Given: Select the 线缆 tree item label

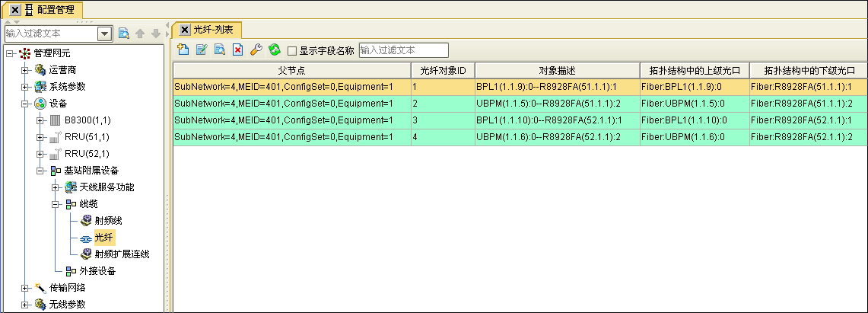Looking at the screenshot, I should [88, 204].
